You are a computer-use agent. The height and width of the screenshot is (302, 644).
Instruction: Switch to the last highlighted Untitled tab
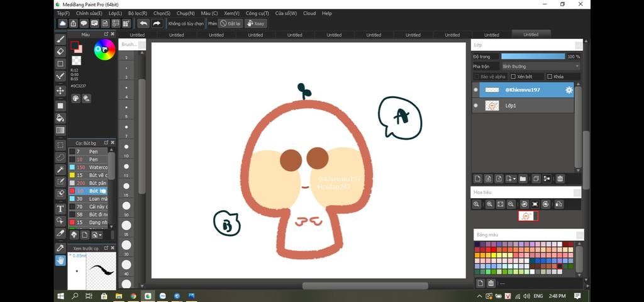[x=531, y=35]
